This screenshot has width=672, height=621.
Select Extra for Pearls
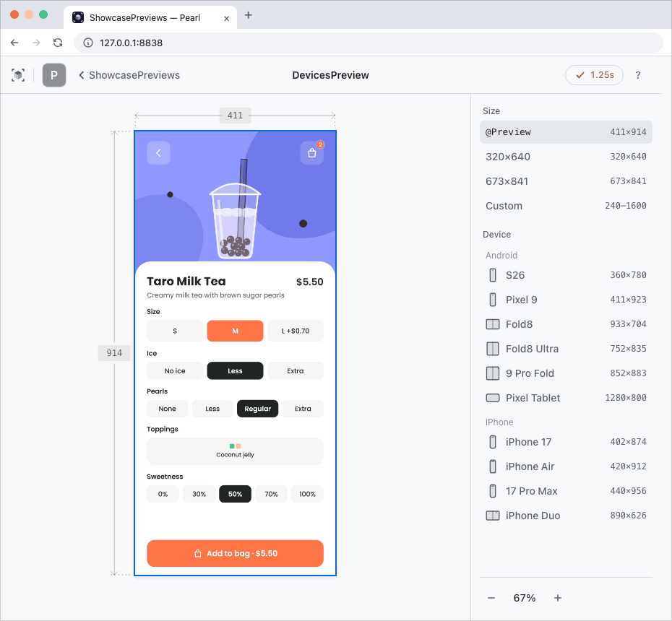(303, 409)
